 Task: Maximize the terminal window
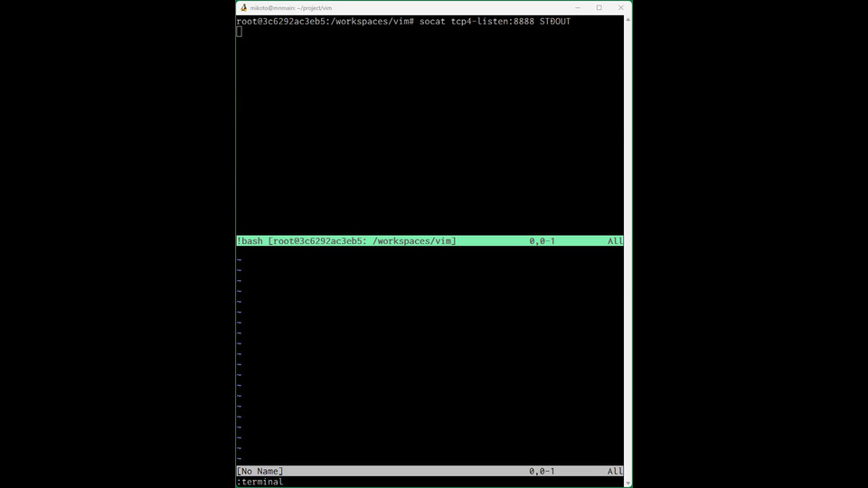click(x=599, y=8)
